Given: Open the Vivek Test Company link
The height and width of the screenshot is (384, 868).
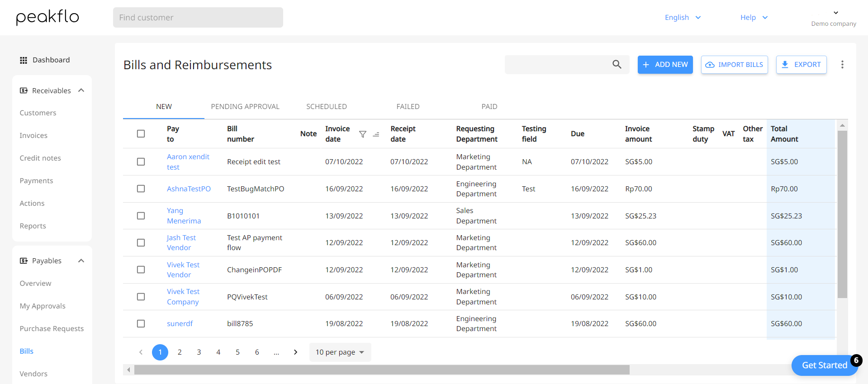Looking at the screenshot, I should (183, 297).
